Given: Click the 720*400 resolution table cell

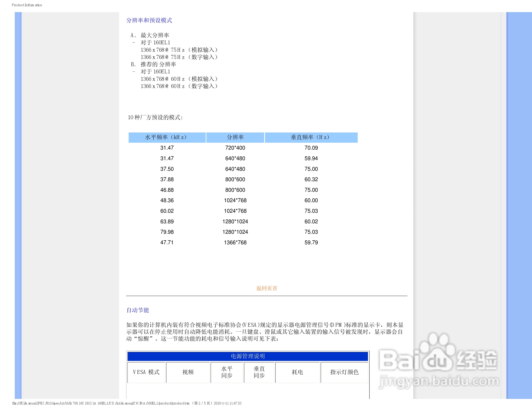Looking at the screenshot, I should point(235,148).
